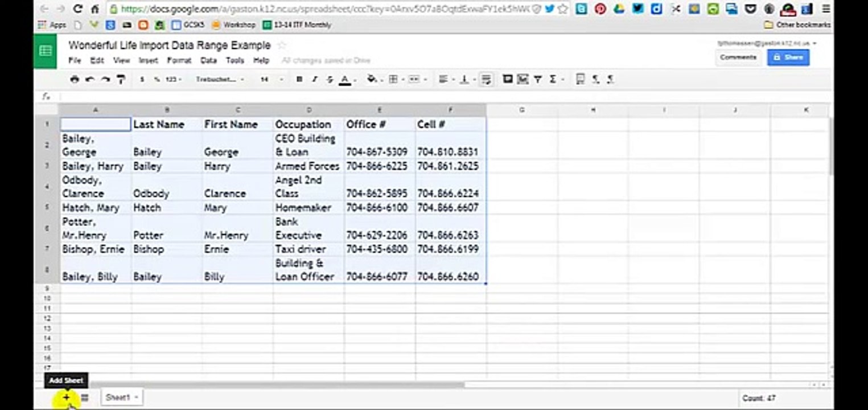Image resolution: width=868 pixels, height=410 pixels.
Task: Click the Homemaker cell
Action: click(x=308, y=207)
